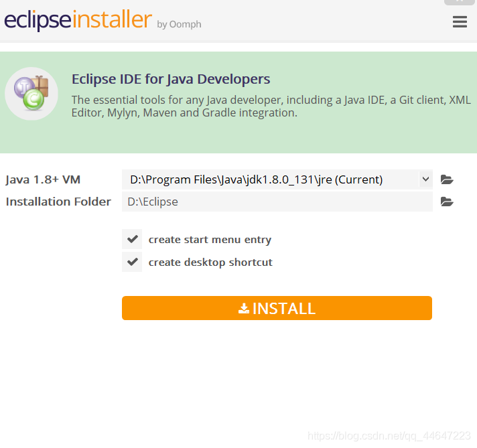The height and width of the screenshot is (448, 477).
Task: Click the 'Java 1.8+ VM' label
Action: [x=43, y=179]
